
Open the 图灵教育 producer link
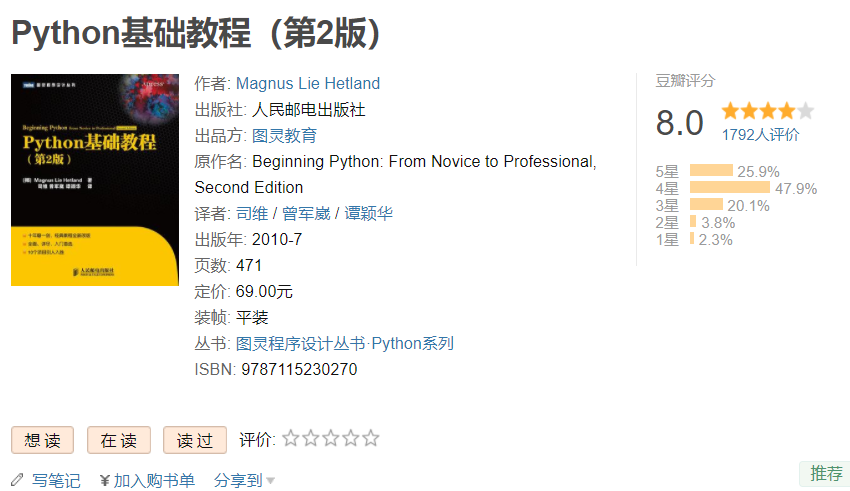(285, 136)
